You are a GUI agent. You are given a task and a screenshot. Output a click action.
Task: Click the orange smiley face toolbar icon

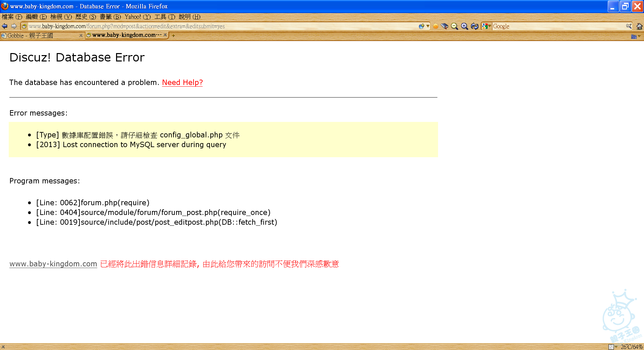pos(436,26)
